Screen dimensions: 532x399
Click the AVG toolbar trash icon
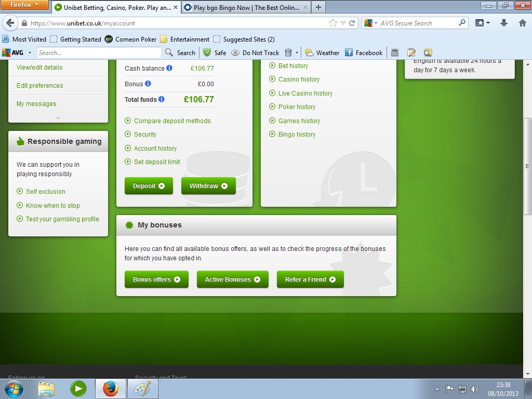(288, 52)
